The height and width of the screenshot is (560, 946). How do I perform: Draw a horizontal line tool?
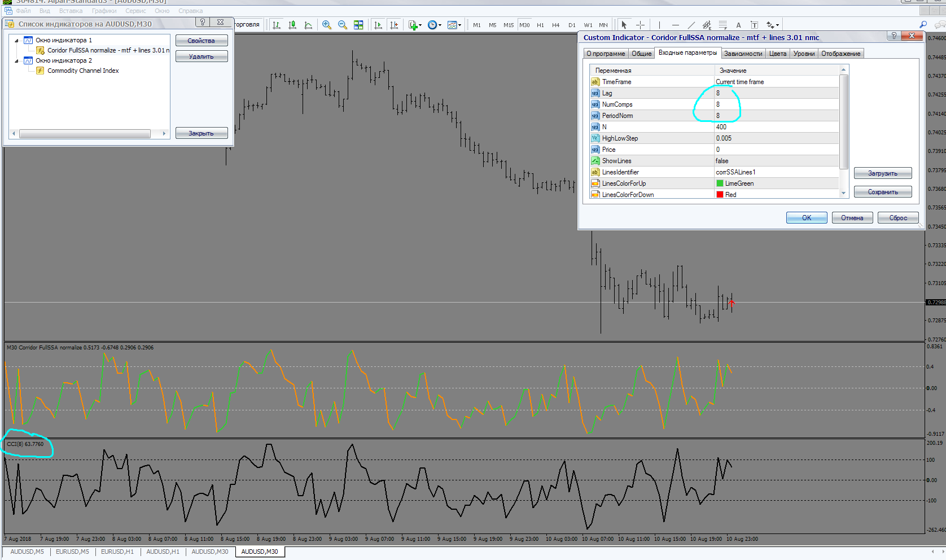pyautogui.click(x=675, y=25)
